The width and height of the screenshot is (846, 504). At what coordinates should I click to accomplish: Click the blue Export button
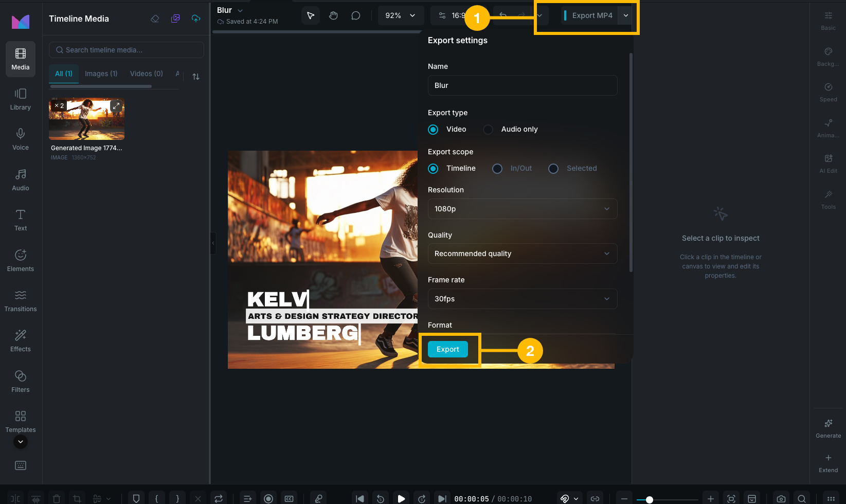click(x=447, y=349)
